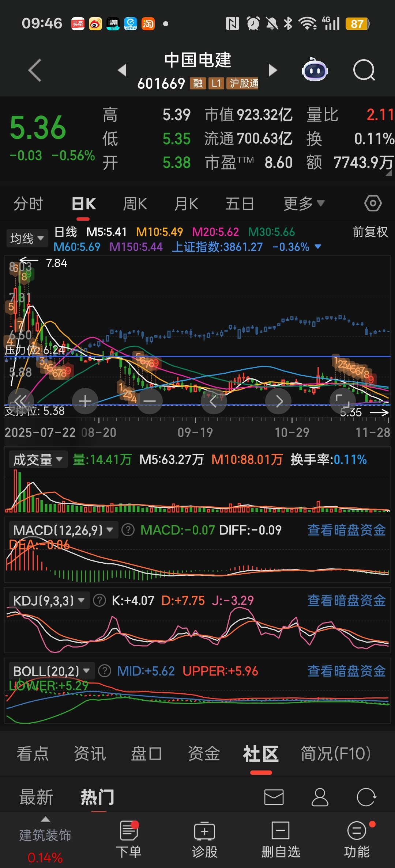Open BOLL indicator help icon
The image size is (395, 868).
(105, 671)
